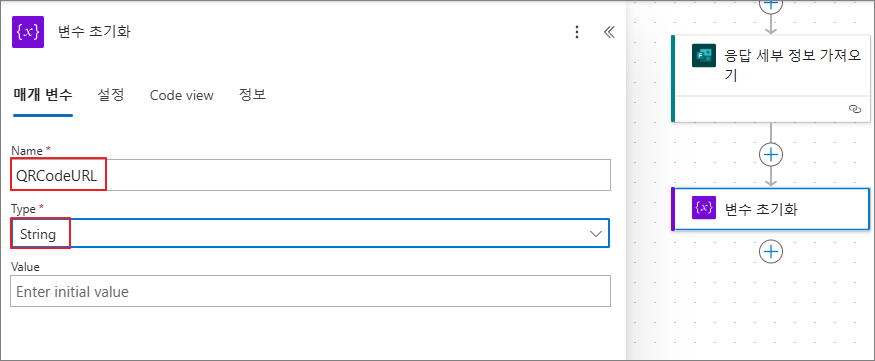Insert step between response details and variable cards
The height and width of the screenshot is (361, 875).
pyautogui.click(x=771, y=155)
